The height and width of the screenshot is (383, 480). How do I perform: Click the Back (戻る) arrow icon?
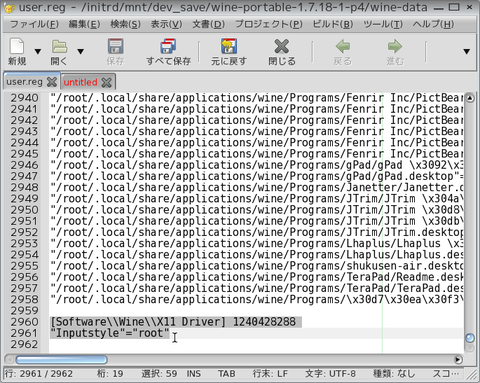click(343, 46)
